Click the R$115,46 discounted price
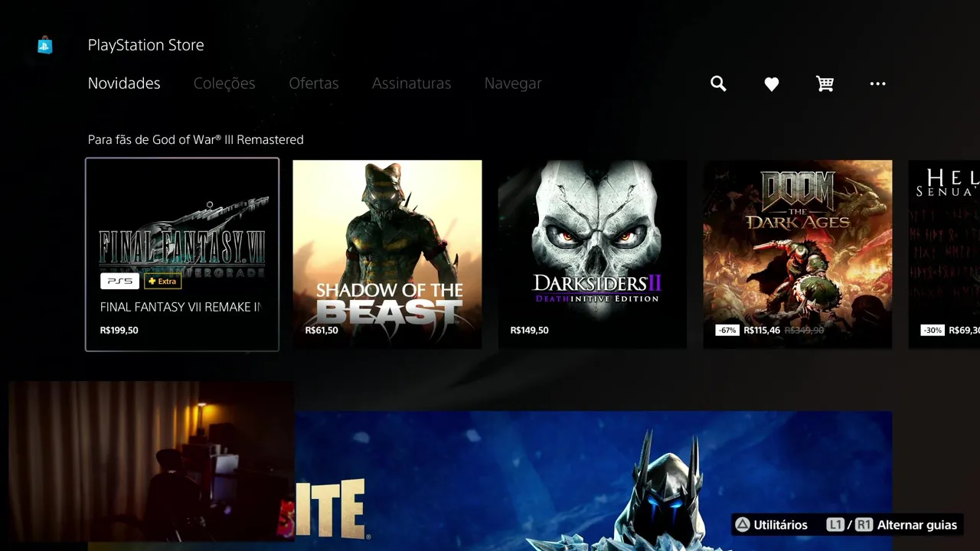The height and width of the screenshot is (551, 980). pyautogui.click(x=762, y=331)
